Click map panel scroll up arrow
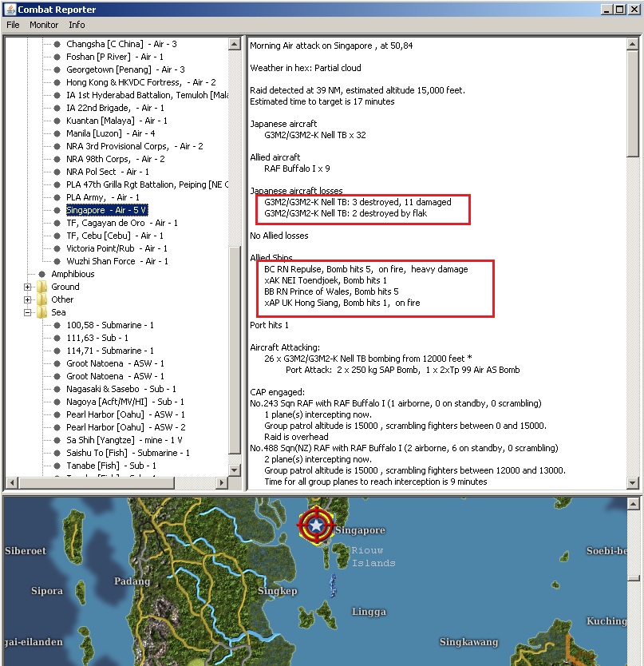This screenshot has height=666, width=644. [633, 504]
